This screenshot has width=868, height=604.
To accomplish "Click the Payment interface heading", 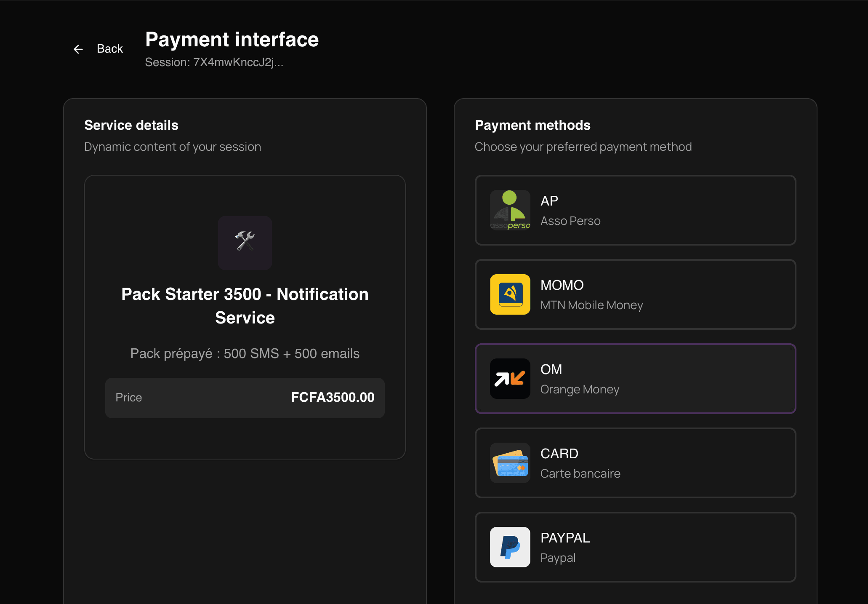I will pos(232,40).
